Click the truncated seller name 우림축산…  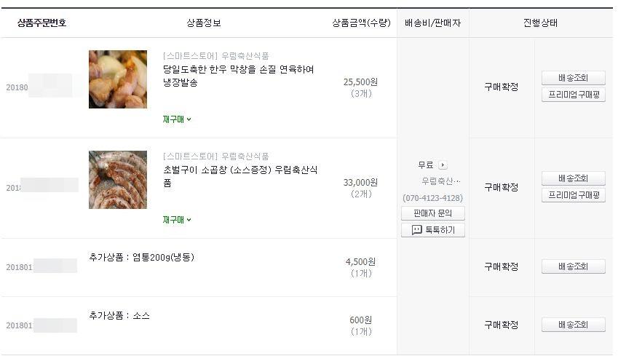tap(440, 181)
